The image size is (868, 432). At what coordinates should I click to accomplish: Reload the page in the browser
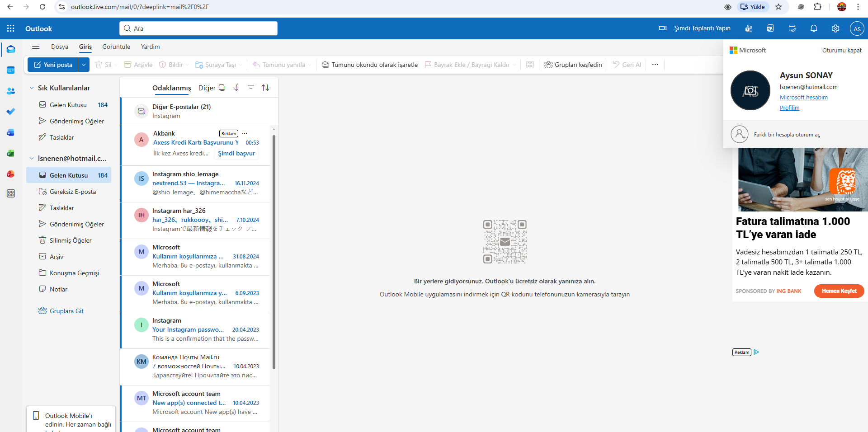pyautogui.click(x=42, y=7)
